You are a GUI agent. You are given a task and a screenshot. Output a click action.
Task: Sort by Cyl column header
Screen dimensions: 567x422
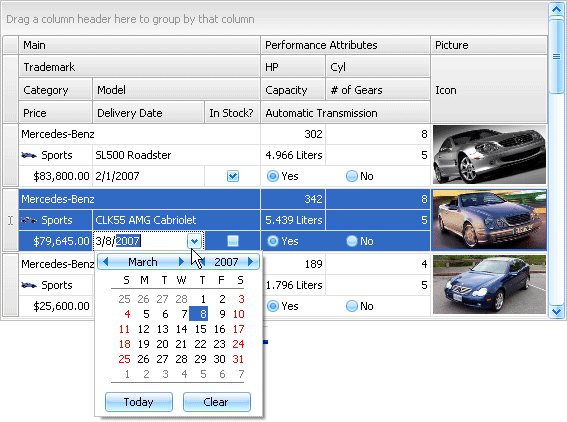pyautogui.click(x=378, y=67)
